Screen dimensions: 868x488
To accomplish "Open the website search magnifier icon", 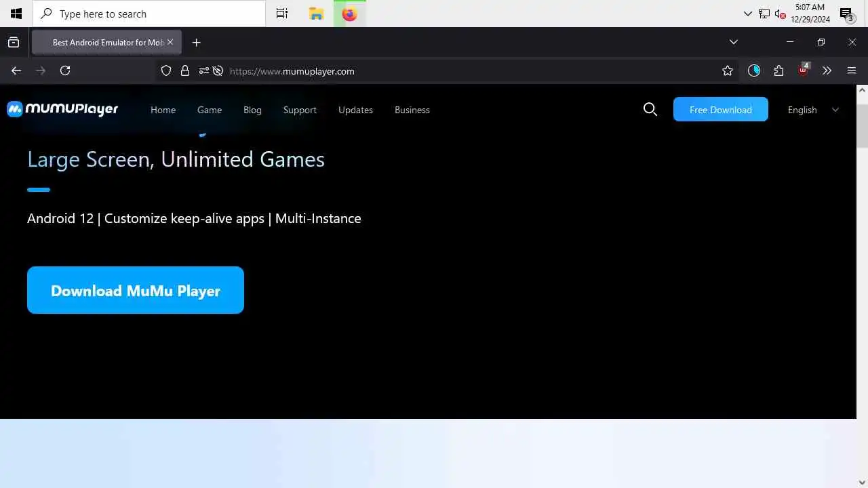I will pos(650,109).
